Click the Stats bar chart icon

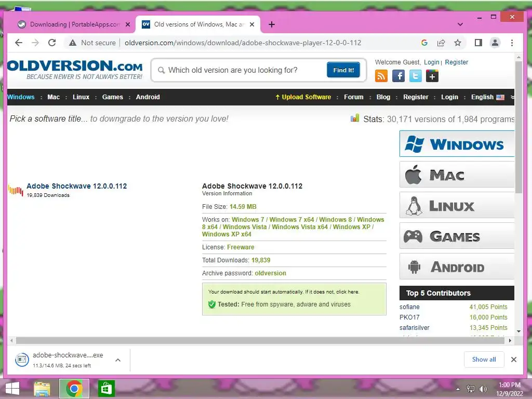tap(354, 118)
